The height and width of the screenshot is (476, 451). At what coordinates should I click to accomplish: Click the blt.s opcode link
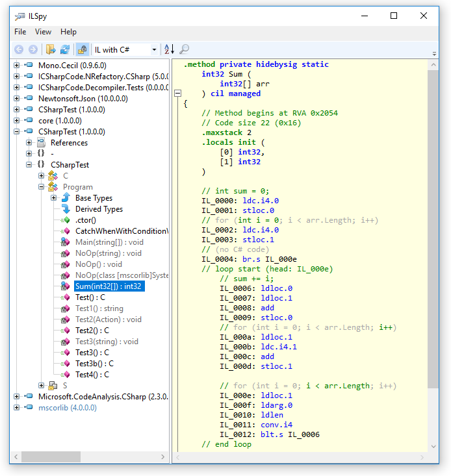[272, 434]
